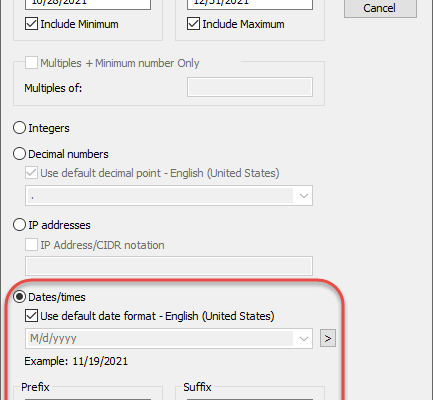Viewport: 433px width, 400px height.
Task: Open the decimal point dropdown arrow
Action: (x=303, y=196)
